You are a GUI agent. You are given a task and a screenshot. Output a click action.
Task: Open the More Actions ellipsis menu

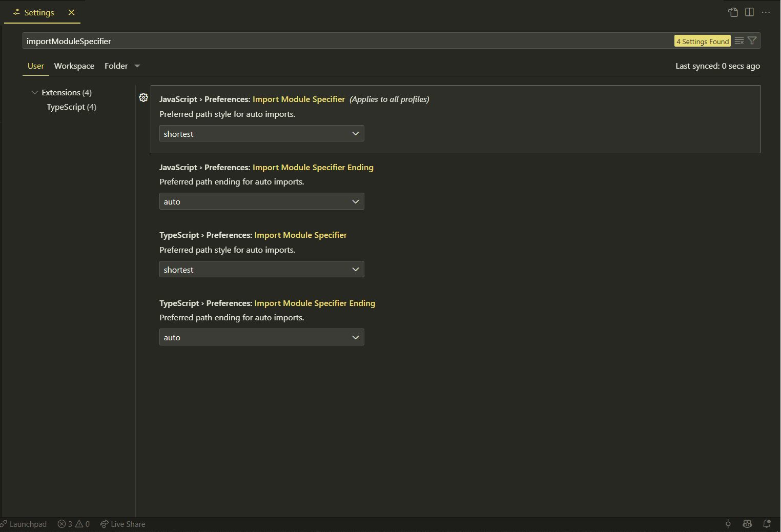766,12
